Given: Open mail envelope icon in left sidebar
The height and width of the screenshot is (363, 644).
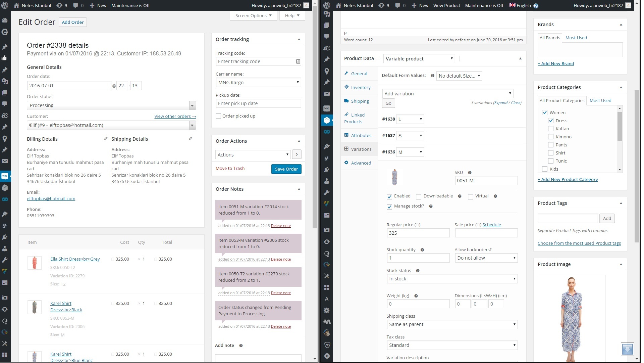Looking at the screenshot, I should [5, 161].
